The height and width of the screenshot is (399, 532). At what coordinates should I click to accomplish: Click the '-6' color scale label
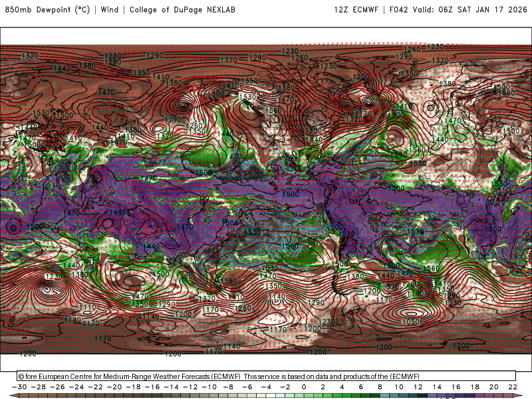pyautogui.click(x=247, y=387)
